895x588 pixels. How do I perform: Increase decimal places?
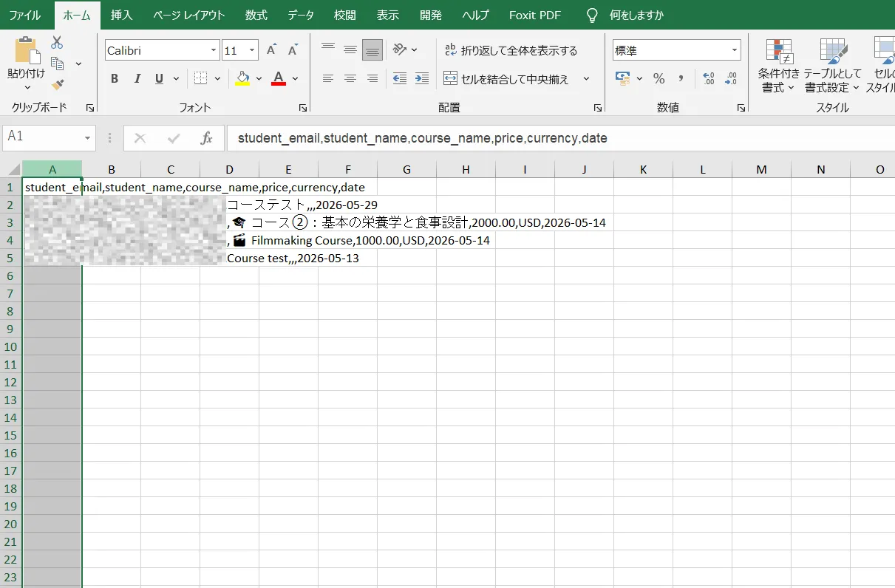click(709, 78)
